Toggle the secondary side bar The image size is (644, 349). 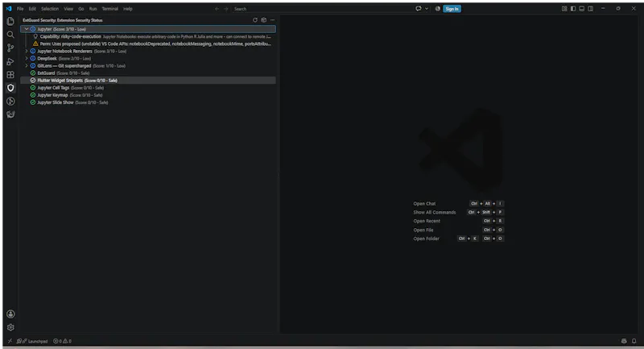tap(590, 9)
